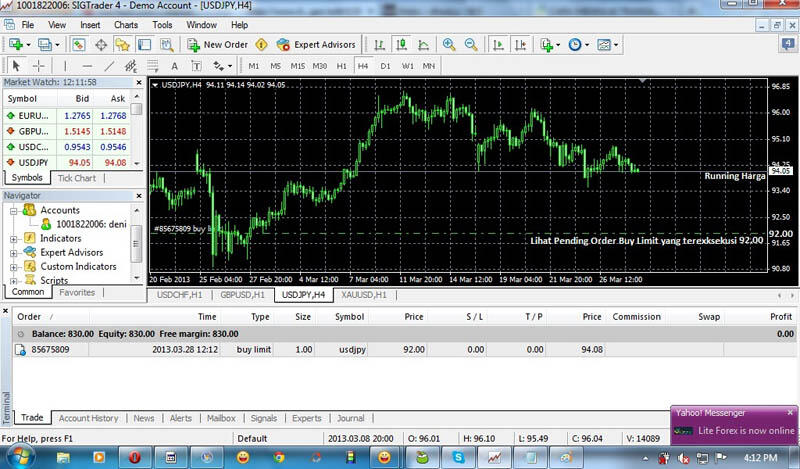The width and height of the screenshot is (800, 469).
Task: Toggle the Terminal panel icon
Action: (144, 45)
